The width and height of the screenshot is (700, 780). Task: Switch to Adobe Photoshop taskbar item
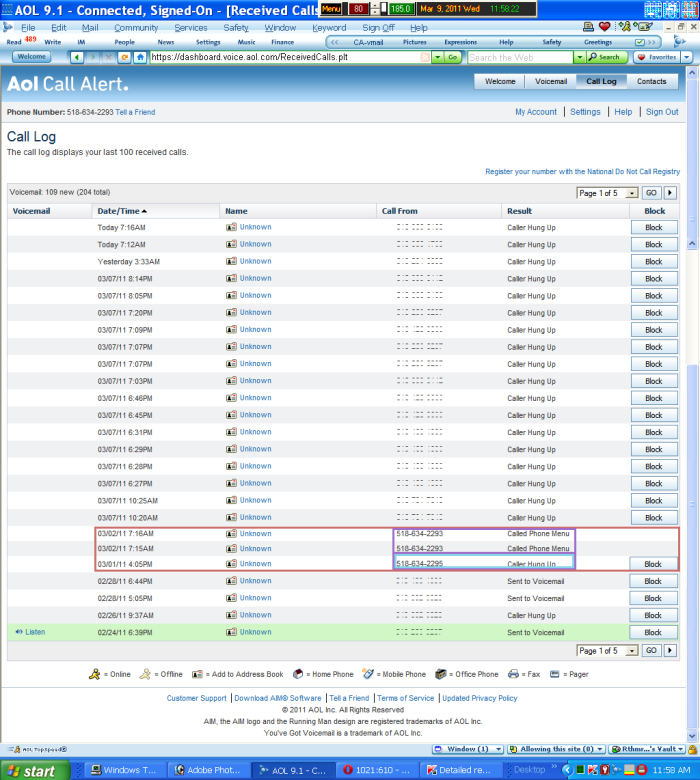(x=208, y=770)
